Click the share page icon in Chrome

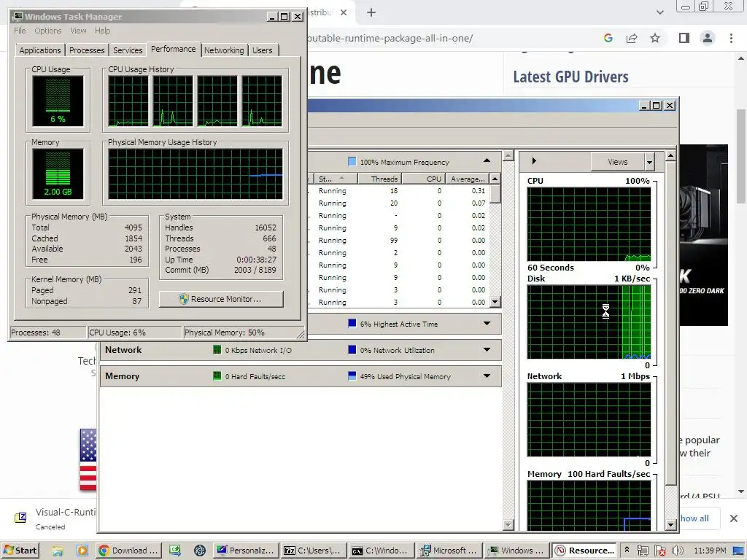(632, 38)
